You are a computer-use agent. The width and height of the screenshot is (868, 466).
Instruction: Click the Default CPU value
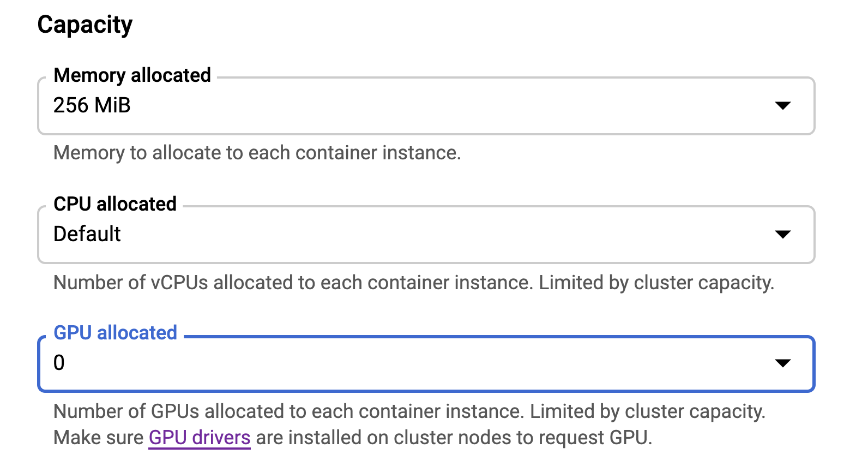tap(87, 234)
